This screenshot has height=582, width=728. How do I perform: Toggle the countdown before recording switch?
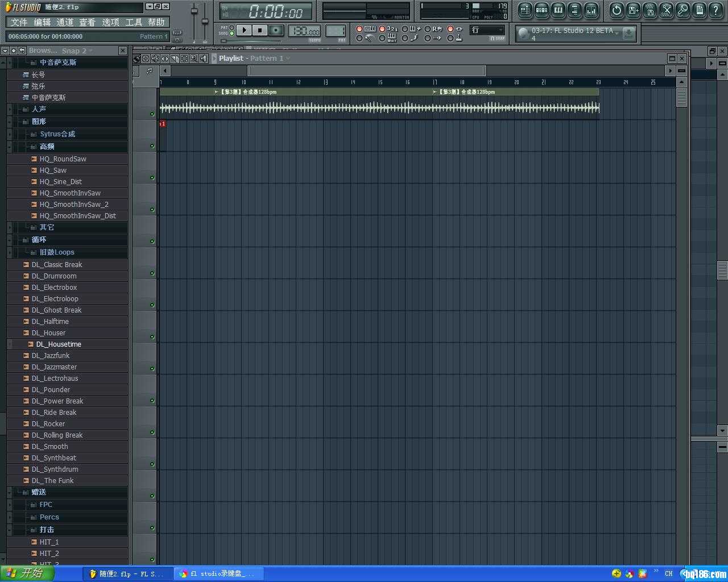(382, 29)
